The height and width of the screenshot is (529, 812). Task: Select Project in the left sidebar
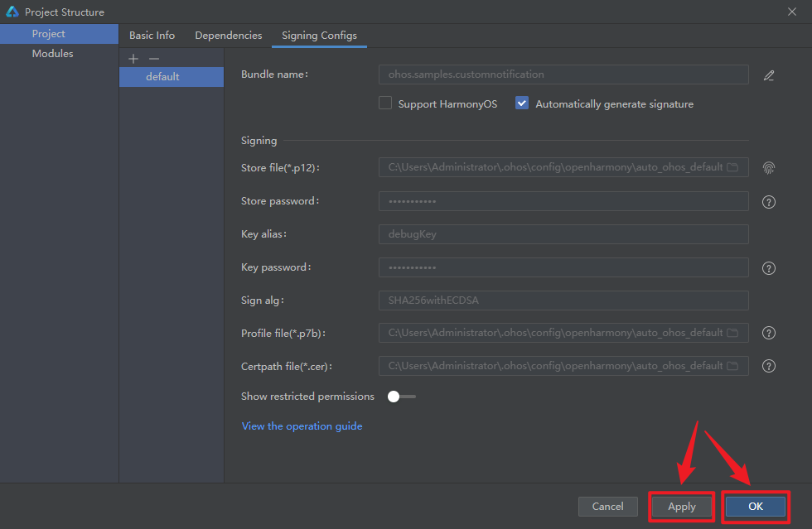(x=59, y=34)
